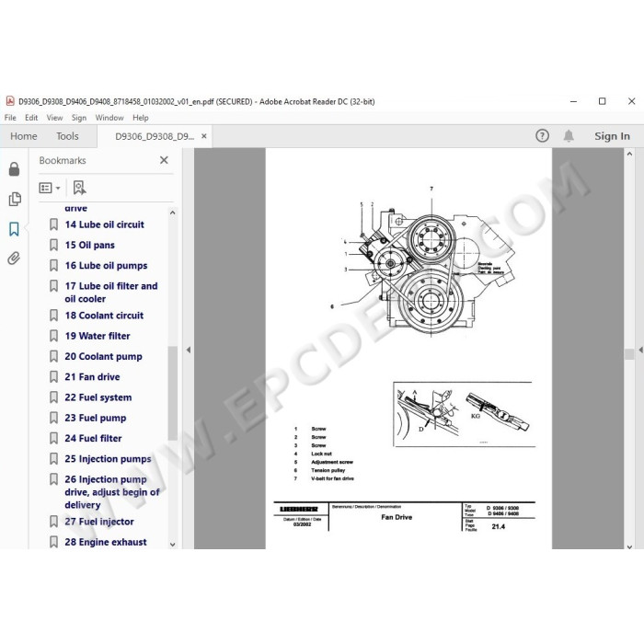Click bookmark icon beside 21 Fan drive
This screenshot has width=644, height=644.
point(53,376)
